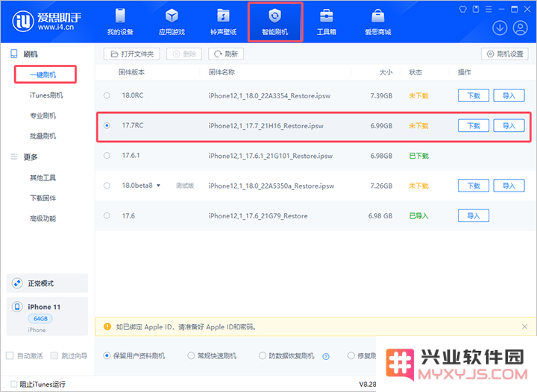Viewport: 537px width, 392px height.
Task: Open the 铃声壁纸 ringtones and wallpapers tab
Action: tap(223, 22)
